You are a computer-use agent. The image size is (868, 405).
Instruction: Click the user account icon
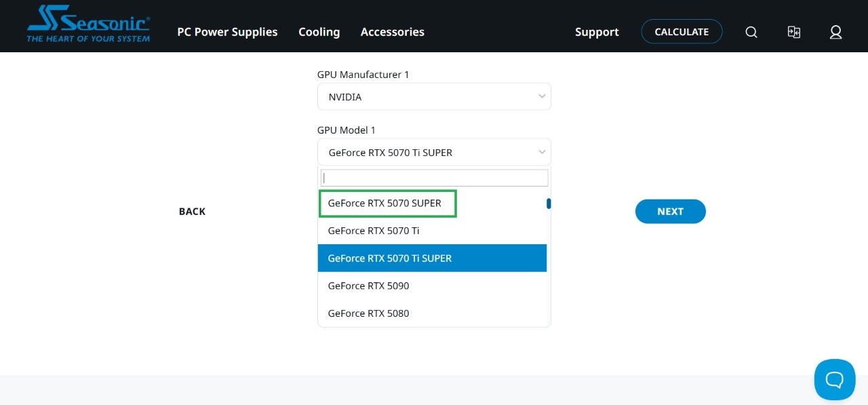[x=835, y=32]
